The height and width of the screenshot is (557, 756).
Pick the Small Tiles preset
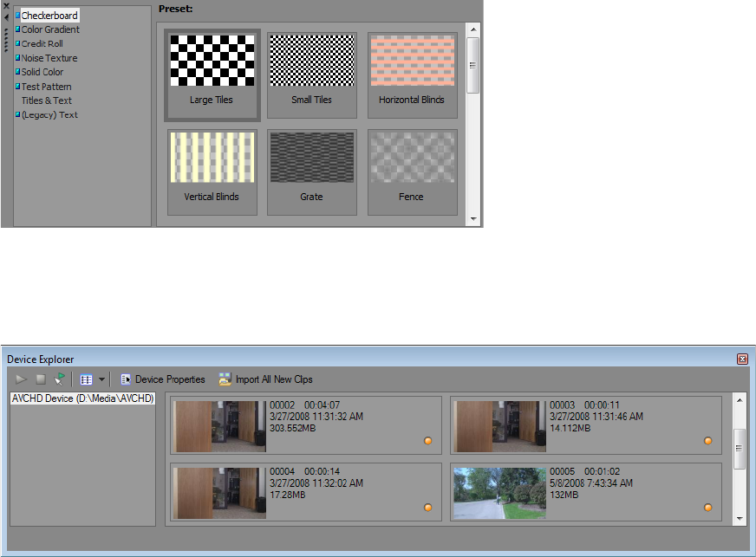[311, 75]
